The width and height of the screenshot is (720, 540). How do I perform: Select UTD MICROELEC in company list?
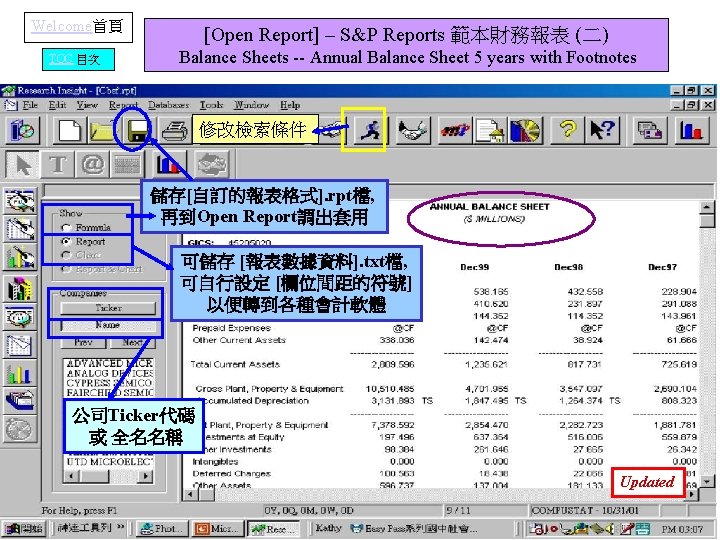click(109, 461)
